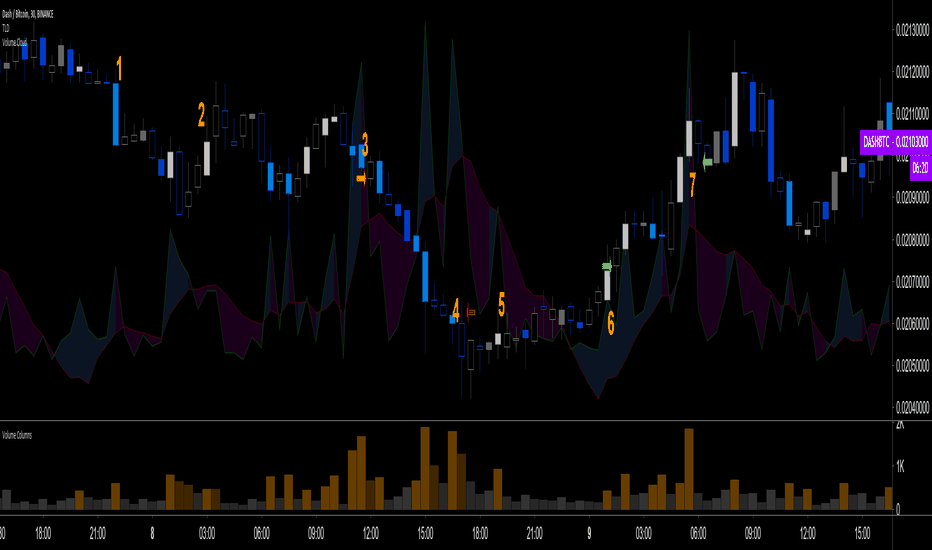This screenshot has width=932, height=550.
Task: Click the 0.02090000 price axis label
Action: click(912, 198)
